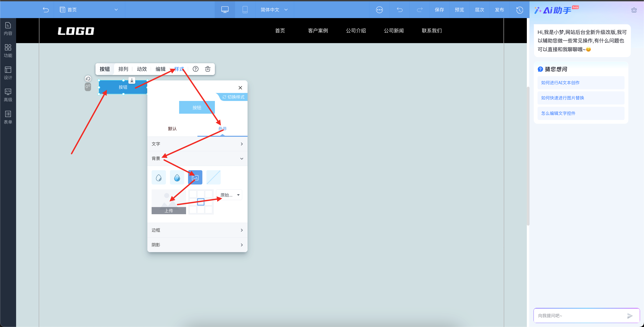Click suggestion 如何快速进行图片替换

(581, 98)
